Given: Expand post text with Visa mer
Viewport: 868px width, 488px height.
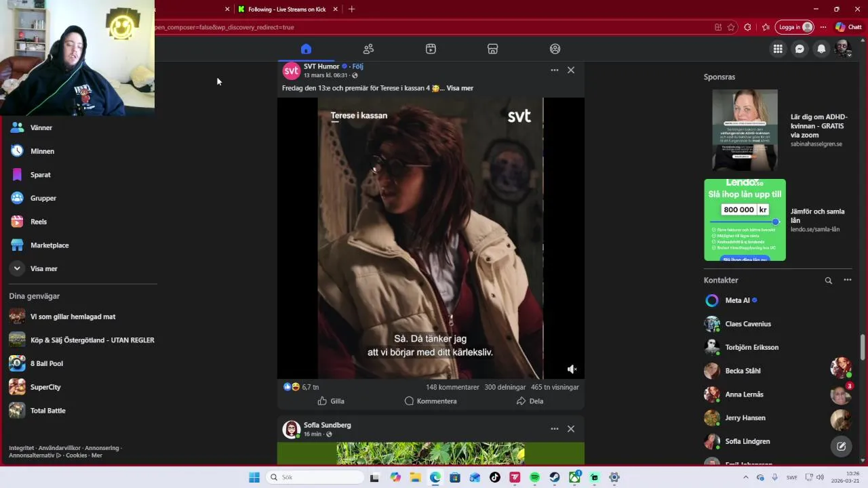Looking at the screenshot, I should [460, 88].
